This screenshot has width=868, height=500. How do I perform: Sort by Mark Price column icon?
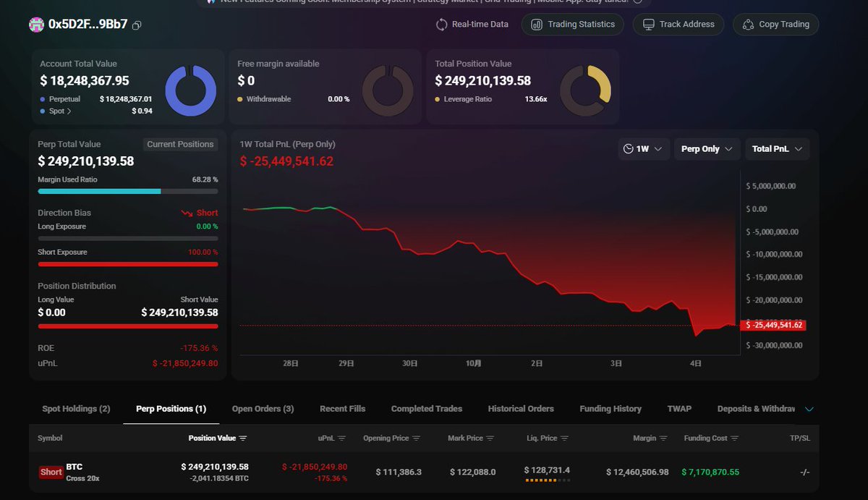coord(490,438)
